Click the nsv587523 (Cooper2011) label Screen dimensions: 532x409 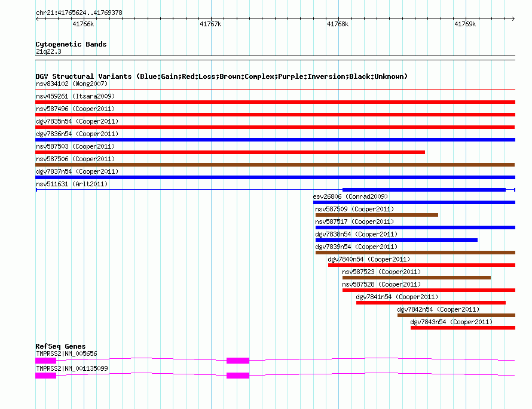(x=381, y=272)
